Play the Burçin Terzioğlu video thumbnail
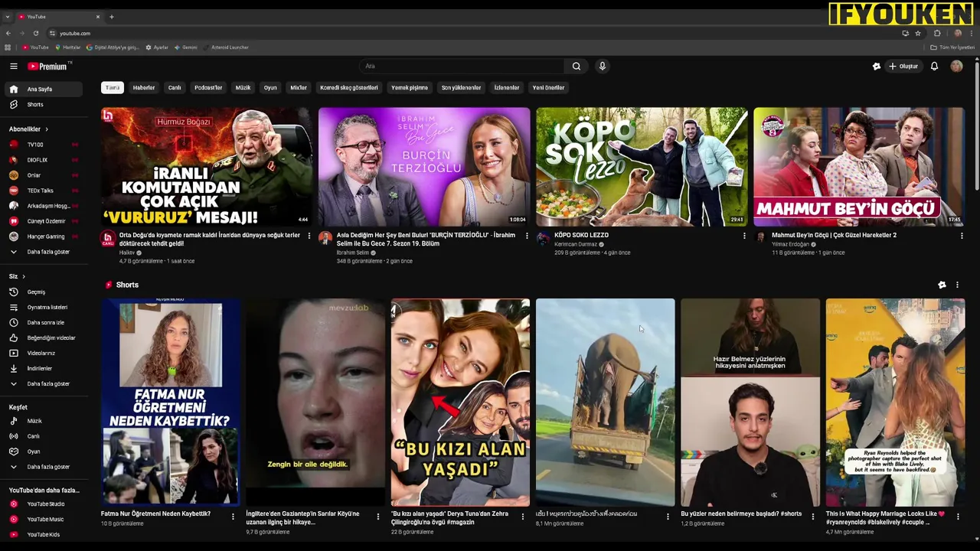 [x=424, y=167]
